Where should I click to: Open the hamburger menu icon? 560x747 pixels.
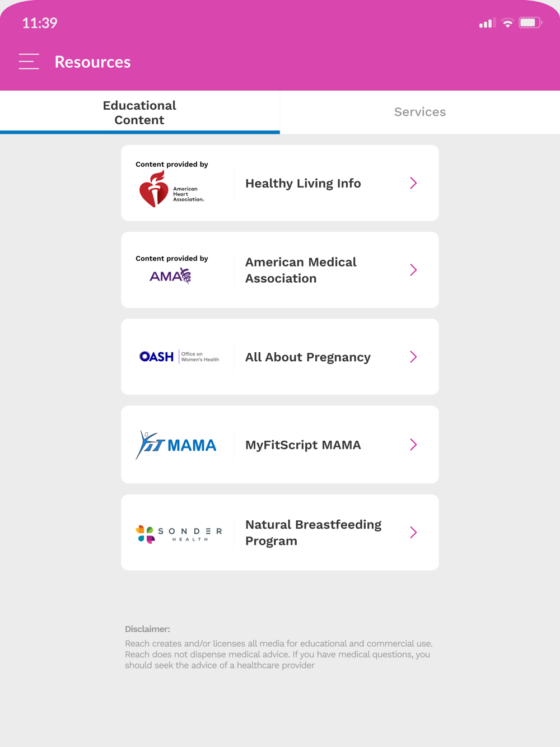tap(29, 62)
